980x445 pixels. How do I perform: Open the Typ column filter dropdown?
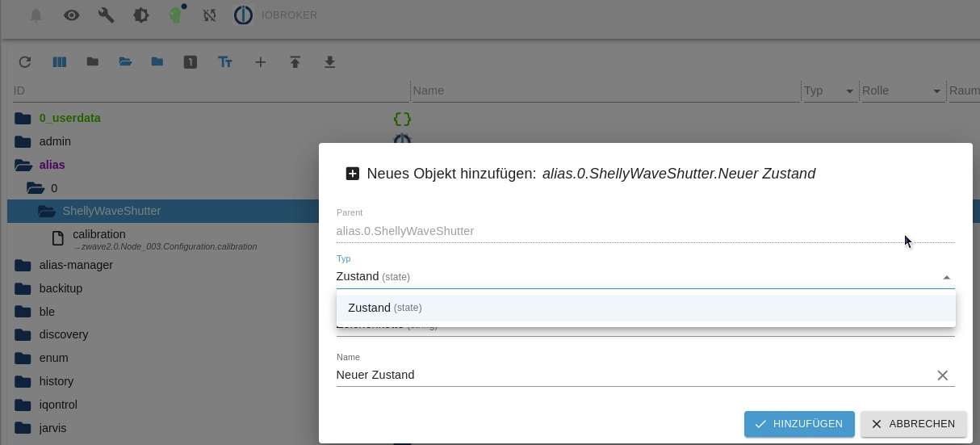point(850,91)
